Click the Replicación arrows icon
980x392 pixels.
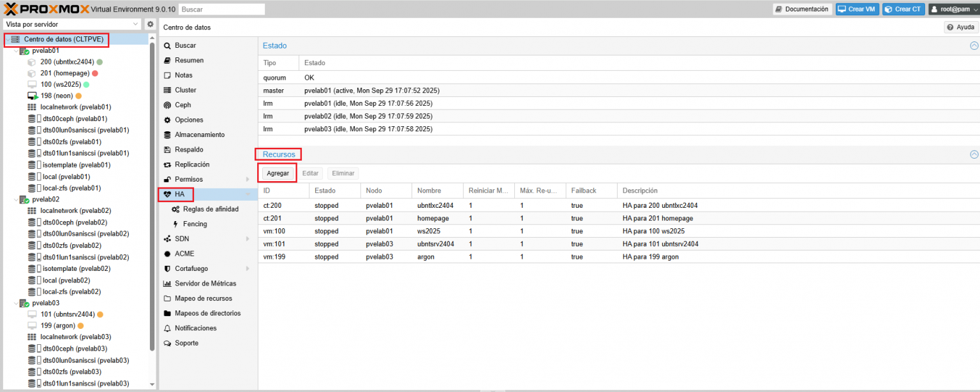pyautogui.click(x=167, y=164)
